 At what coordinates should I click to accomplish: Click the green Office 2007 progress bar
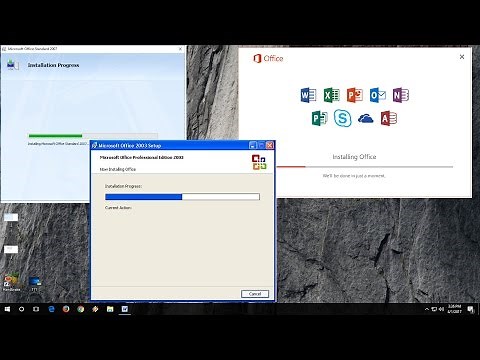[93, 136]
